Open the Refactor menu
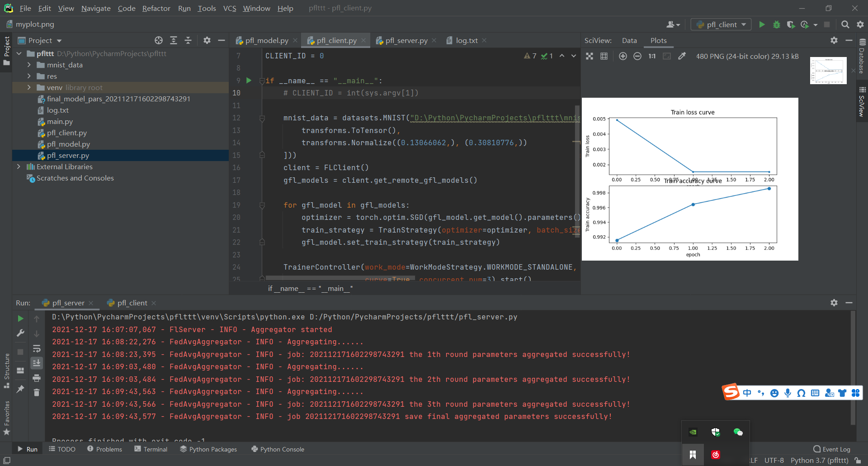 [156, 8]
